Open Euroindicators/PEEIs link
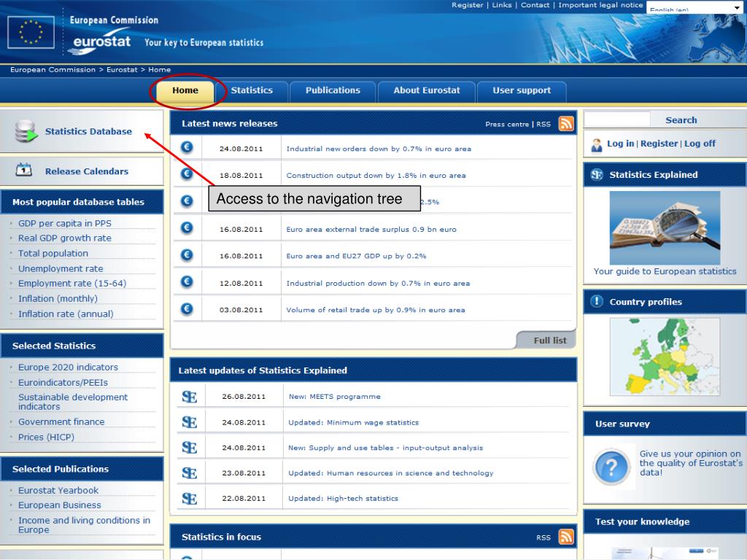 coord(63,382)
